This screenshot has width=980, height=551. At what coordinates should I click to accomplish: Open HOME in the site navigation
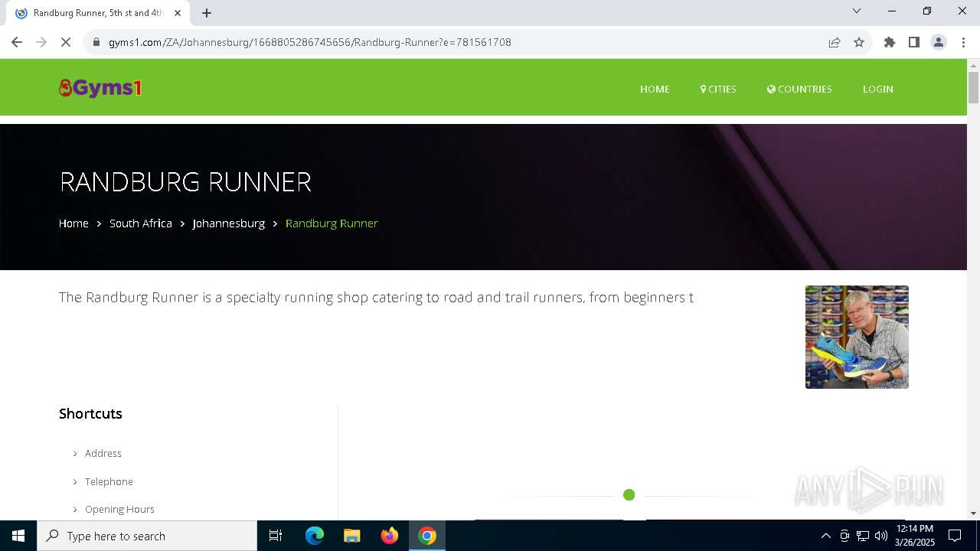point(655,89)
